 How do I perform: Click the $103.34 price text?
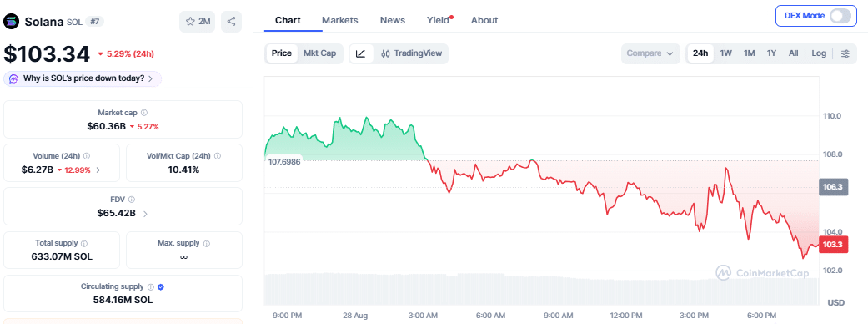click(x=47, y=54)
